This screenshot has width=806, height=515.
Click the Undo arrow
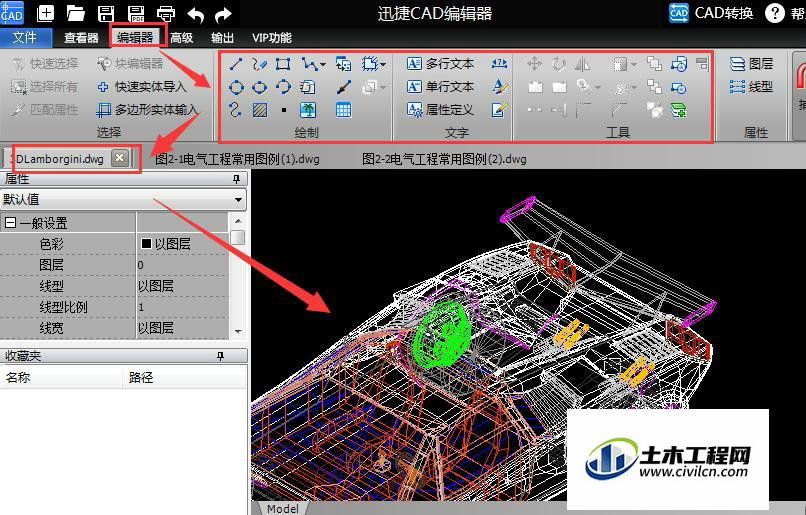[195, 14]
